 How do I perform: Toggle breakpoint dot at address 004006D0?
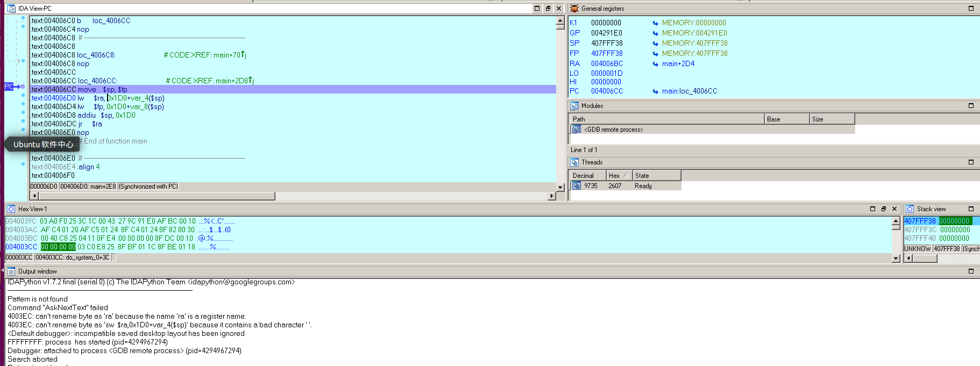coord(23,95)
